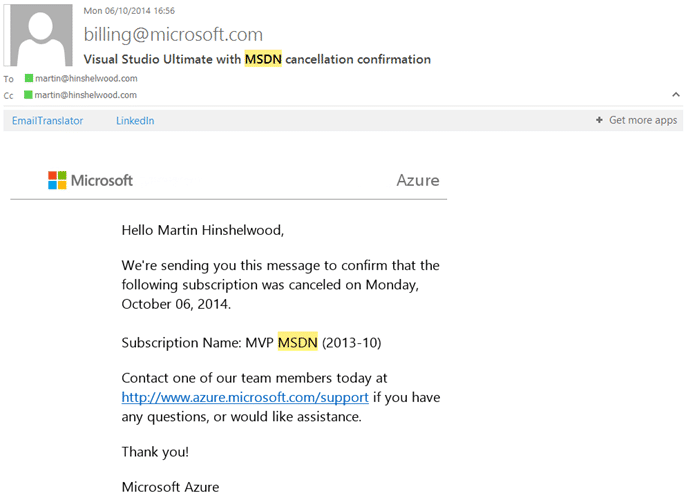Click the Thank you! line
This screenshot has width=684, height=500.
tap(155, 452)
